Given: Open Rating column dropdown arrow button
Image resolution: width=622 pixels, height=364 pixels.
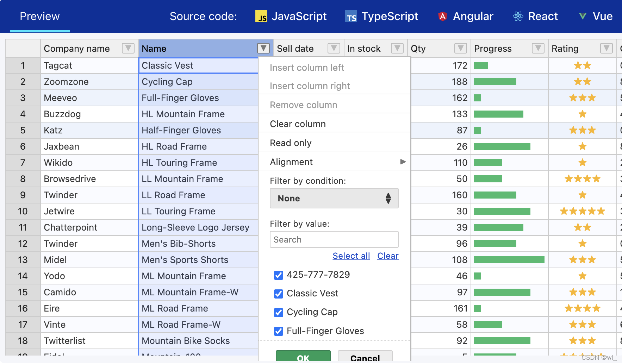Looking at the screenshot, I should [606, 48].
